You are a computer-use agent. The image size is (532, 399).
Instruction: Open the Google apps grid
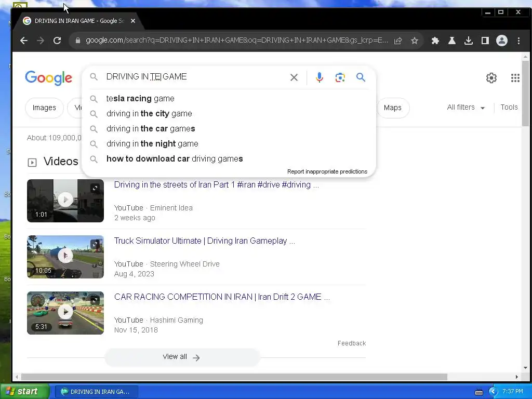(515, 78)
